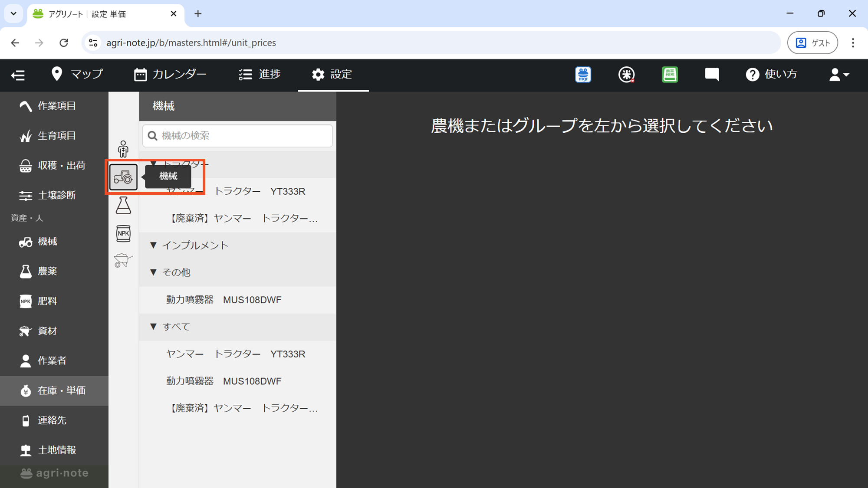Image resolution: width=868 pixels, height=488 pixels.
Task: Click the plant icon beside 生育項目
Action: tap(26, 136)
